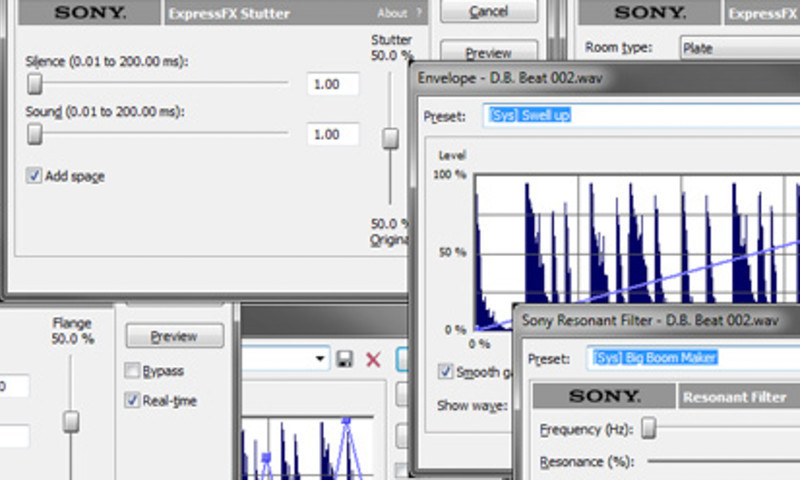Click the Sound value field showing 1.00
This screenshot has width=800, height=480.
point(332,135)
